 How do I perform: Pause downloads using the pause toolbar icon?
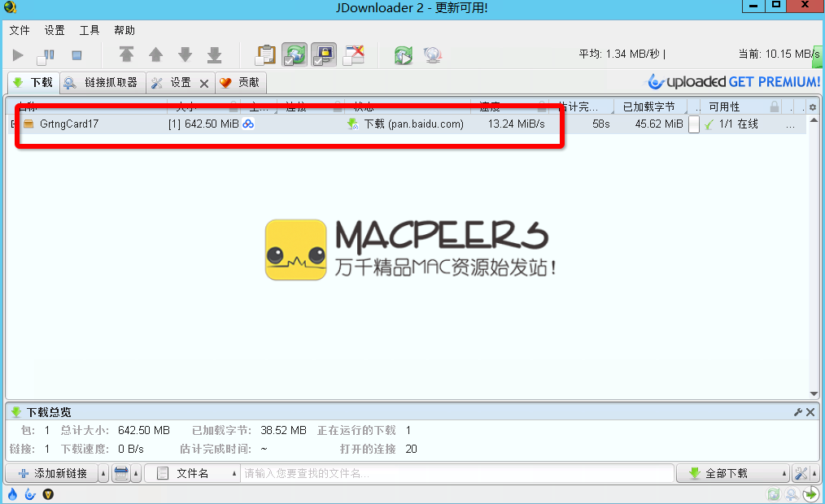pyautogui.click(x=46, y=55)
